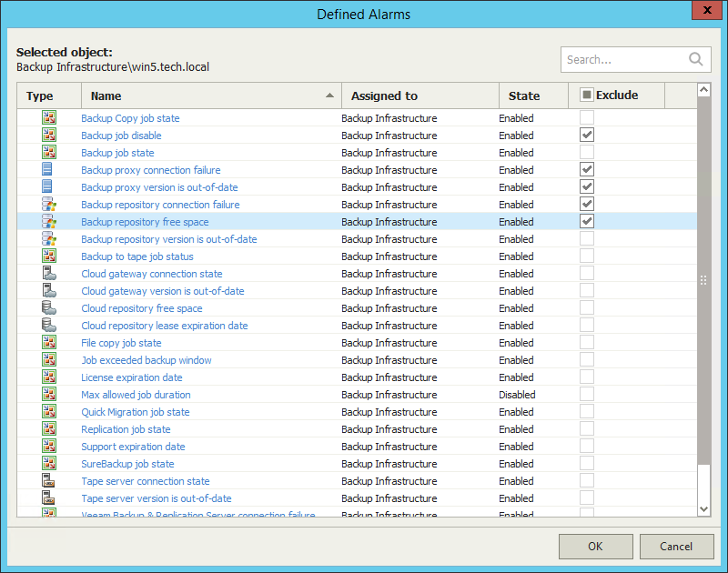Click the type icon for Quick Migration job state
The image size is (728, 573).
coord(49,411)
